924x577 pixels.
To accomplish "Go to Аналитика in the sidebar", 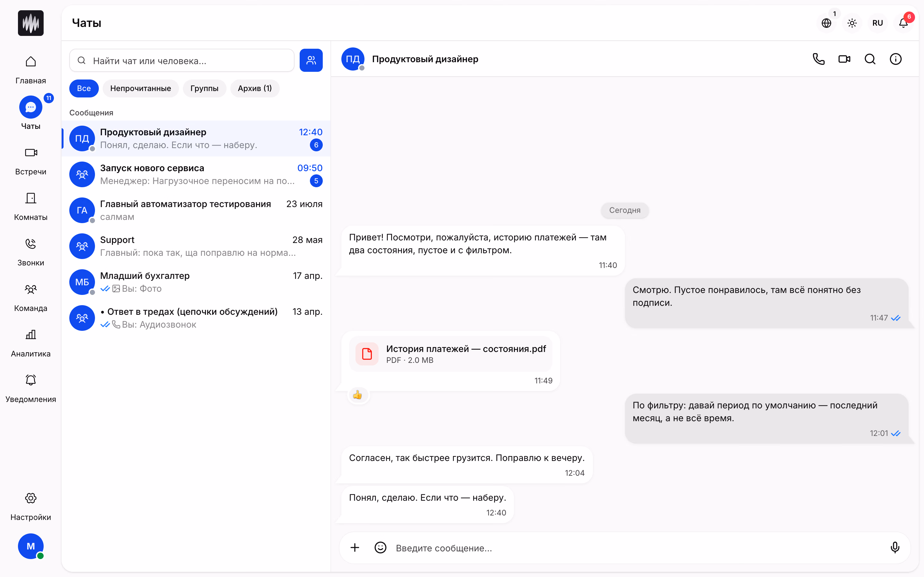I will click(30, 344).
